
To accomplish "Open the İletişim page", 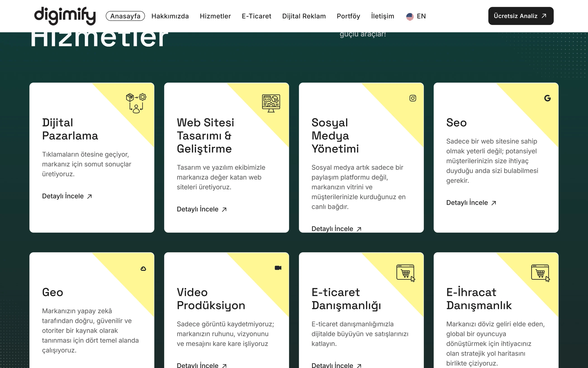I will (x=382, y=16).
